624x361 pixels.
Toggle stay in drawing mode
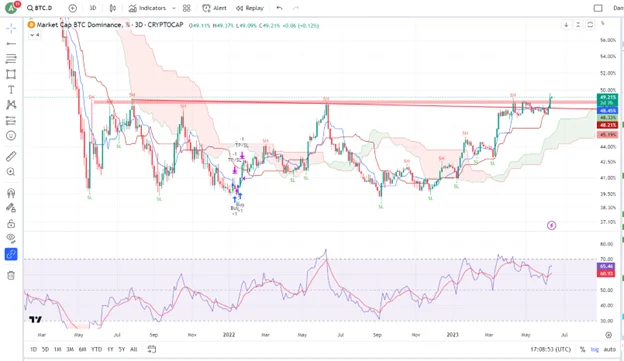click(11, 208)
